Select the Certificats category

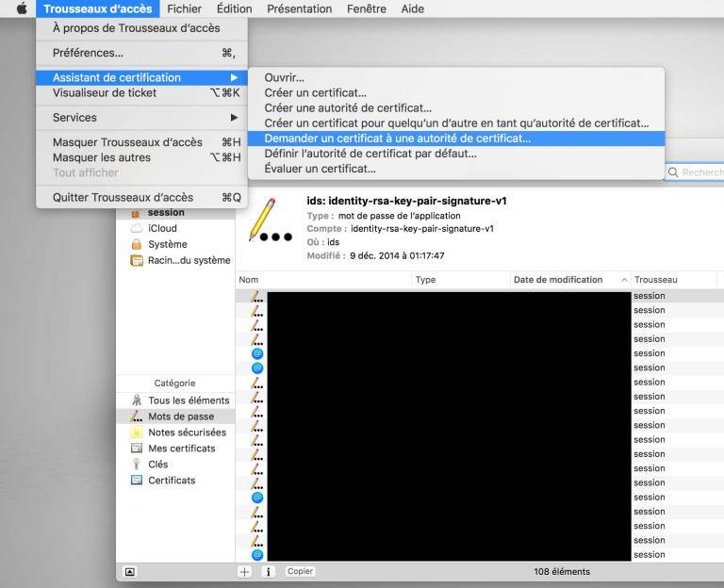tap(172, 481)
